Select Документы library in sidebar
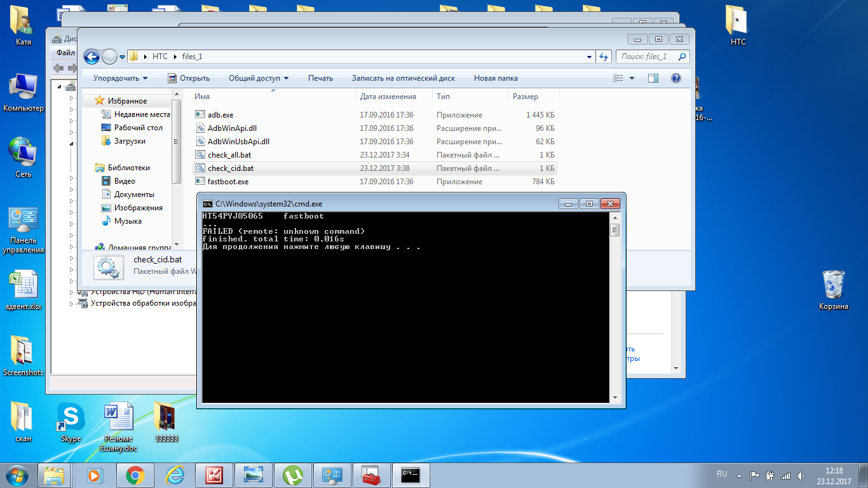The width and height of the screenshot is (868, 488). [134, 194]
